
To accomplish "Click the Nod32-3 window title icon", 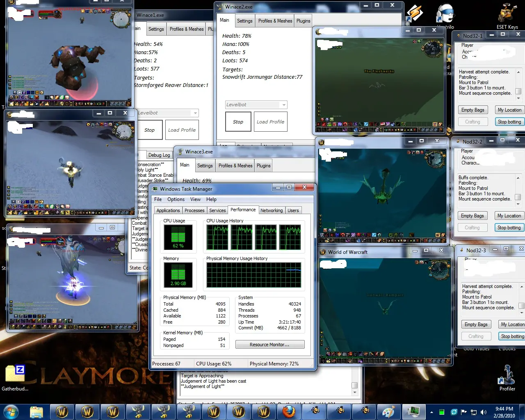I will pos(461,250).
